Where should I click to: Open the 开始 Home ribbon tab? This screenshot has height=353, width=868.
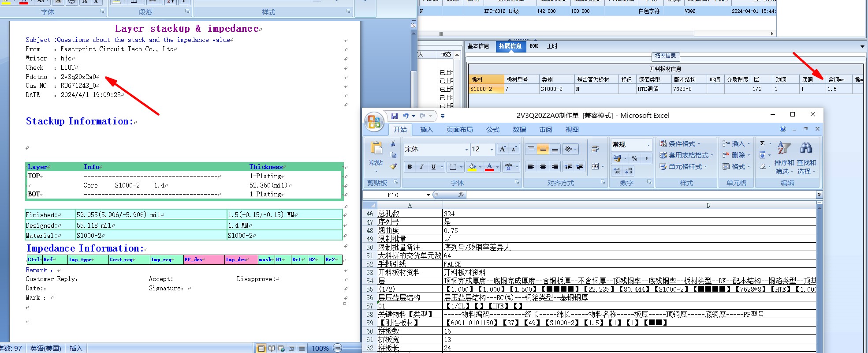[x=400, y=129]
